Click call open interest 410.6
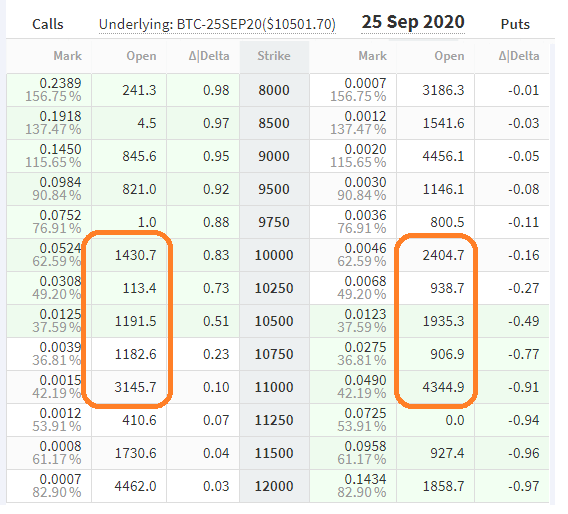The image size is (568, 514). click(139, 420)
